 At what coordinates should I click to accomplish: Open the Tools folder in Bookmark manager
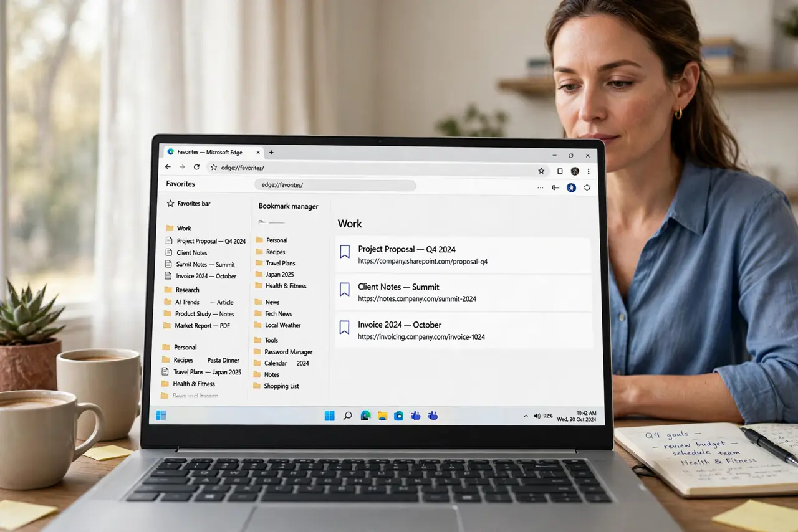[266, 340]
